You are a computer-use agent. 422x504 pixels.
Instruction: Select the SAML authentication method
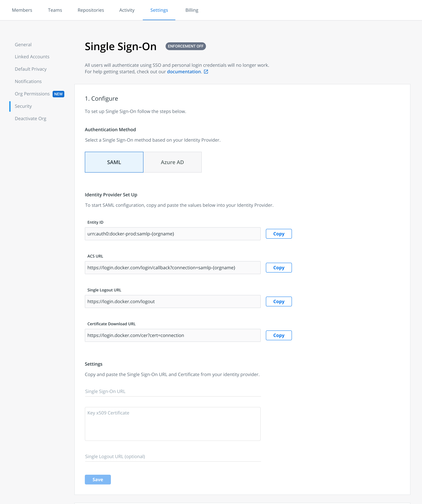114,162
